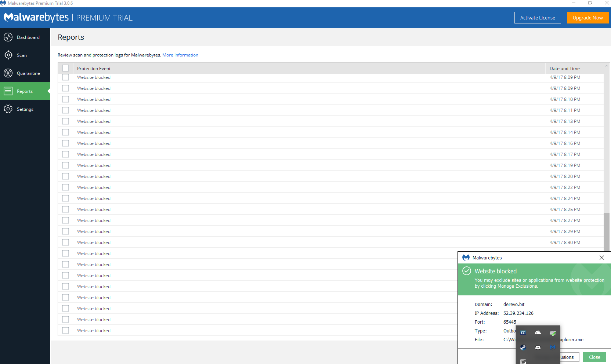Tick the checkbox for the 8:20 PM event
611x364 pixels.
pyautogui.click(x=65, y=176)
